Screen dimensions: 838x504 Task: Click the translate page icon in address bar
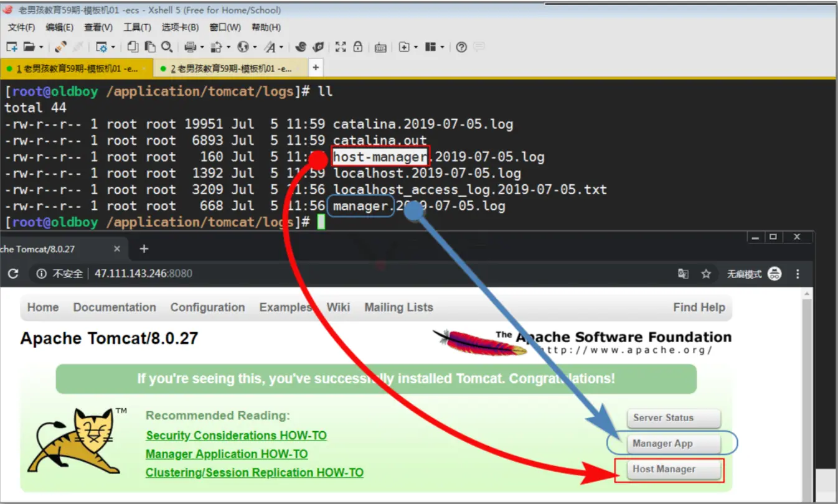point(683,274)
